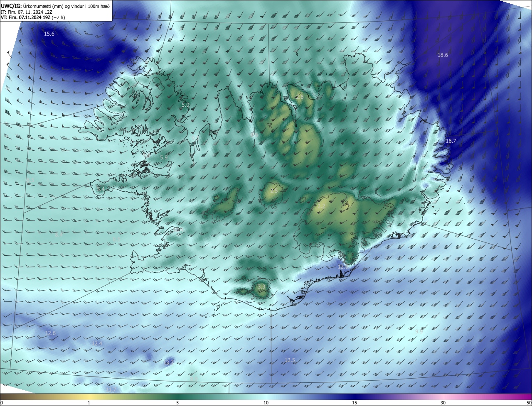Click the 5.0 value label

click(x=185, y=105)
